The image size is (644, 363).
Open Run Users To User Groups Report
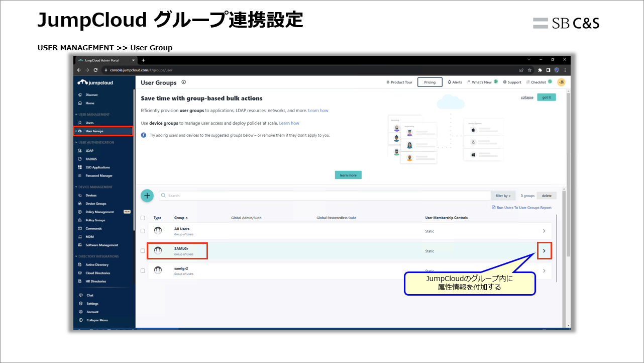click(521, 208)
